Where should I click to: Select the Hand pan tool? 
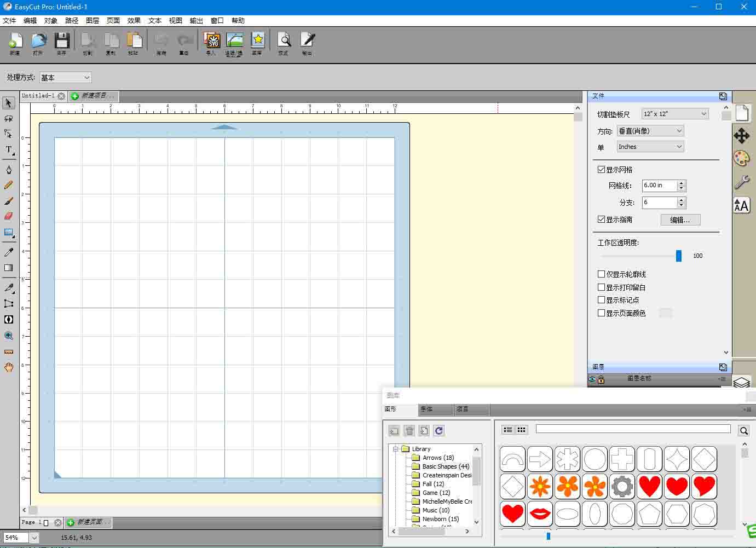tap(9, 367)
